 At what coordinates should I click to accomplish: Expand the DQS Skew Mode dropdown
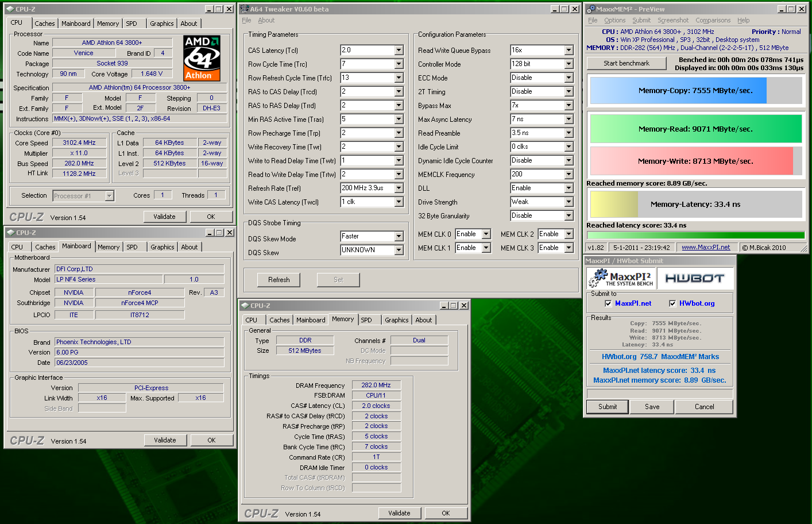399,236
